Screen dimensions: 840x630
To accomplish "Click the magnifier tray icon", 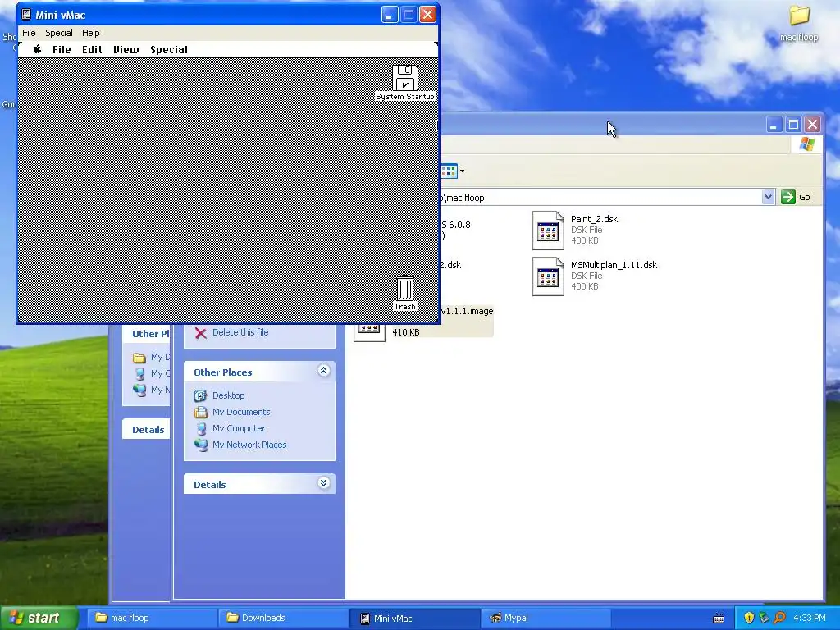I will 779,618.
